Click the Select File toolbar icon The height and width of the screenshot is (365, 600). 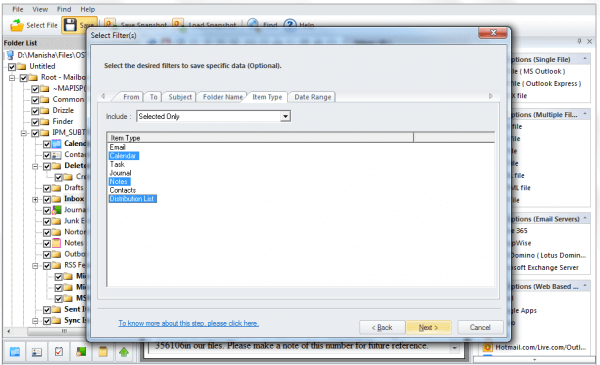tap(17, 25)
